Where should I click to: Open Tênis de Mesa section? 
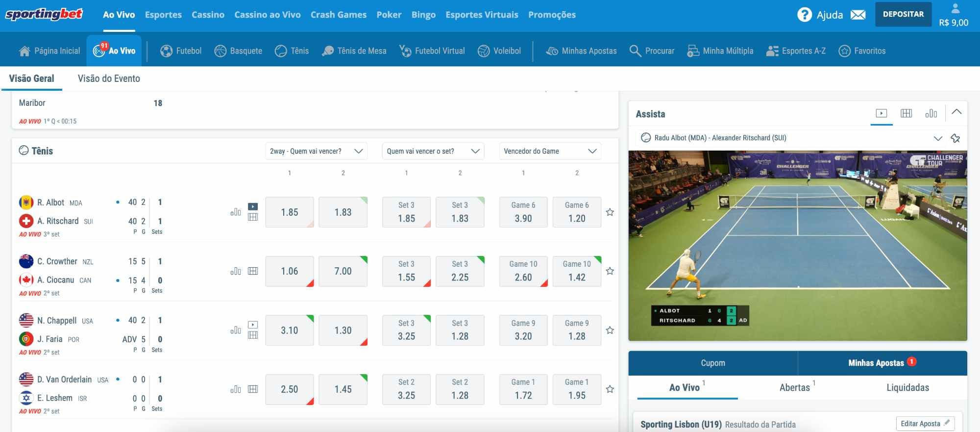(x=354, y=51)
